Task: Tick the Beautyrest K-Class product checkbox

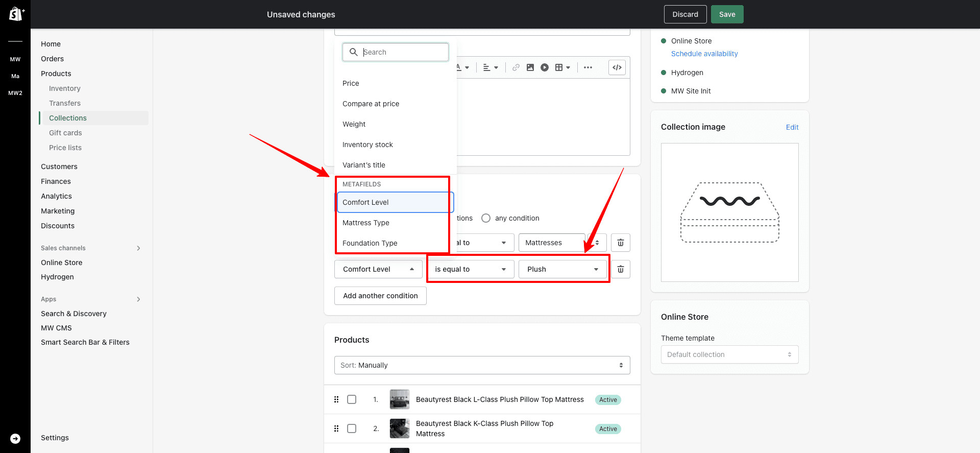Action: 352,428
